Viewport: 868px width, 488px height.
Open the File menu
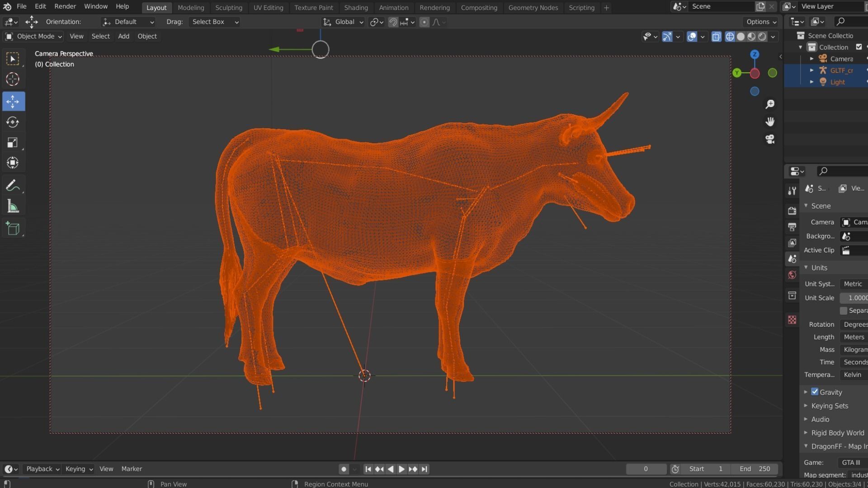(x=21, y=6)
